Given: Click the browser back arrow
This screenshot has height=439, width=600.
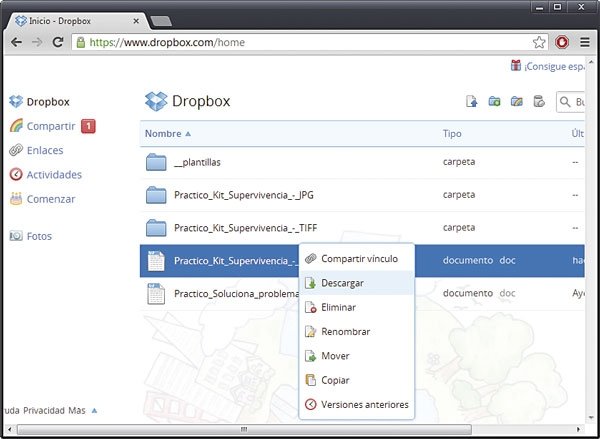Looking at the screenshot, I should pyautogui.click(x=16, y=42).
